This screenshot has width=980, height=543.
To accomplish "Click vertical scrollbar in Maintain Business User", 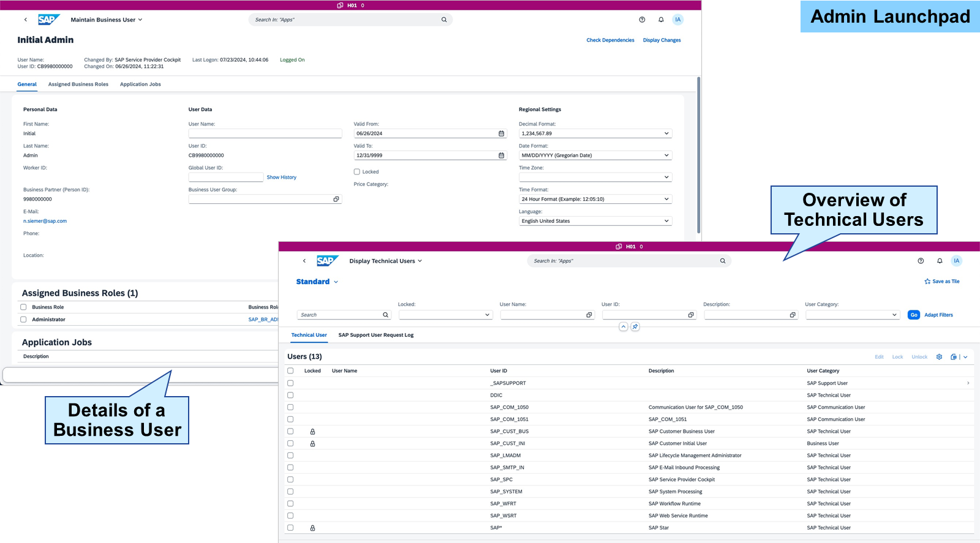I will (698, 155).
